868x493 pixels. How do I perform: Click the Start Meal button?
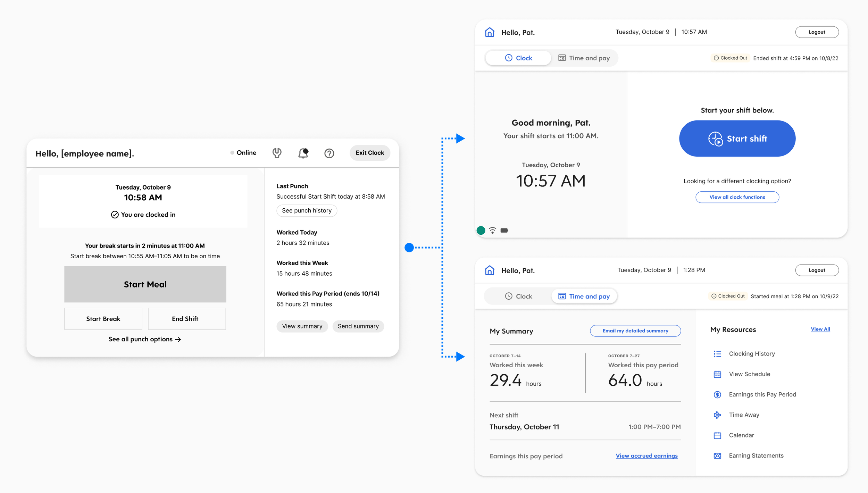(145, 284)
